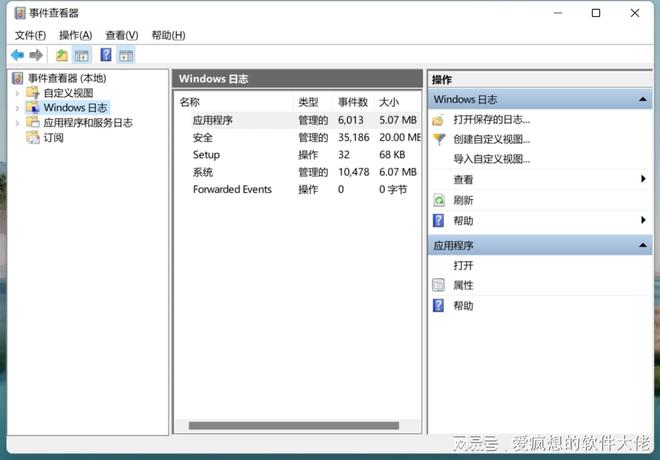660x460 pixels.
Task: Click the 属性 properties icon
Action: click(x=438, y=285)
